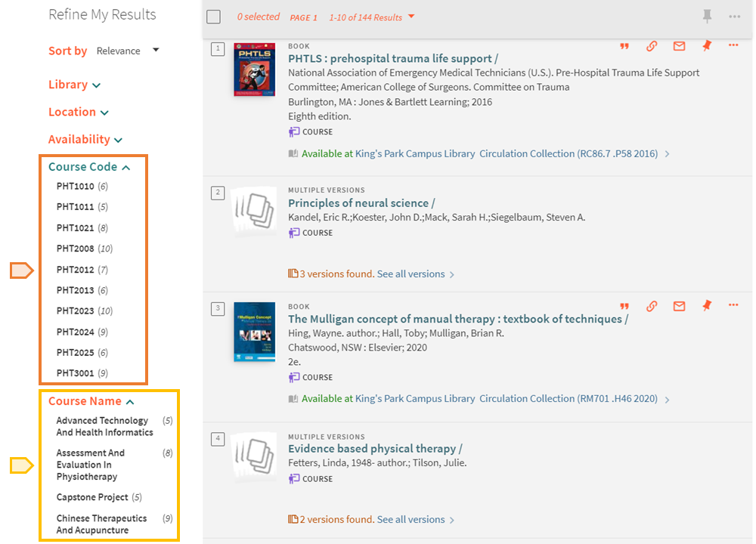Click citation icon for Mulligan concept book
Image resolution: width=756 pixels, height=544 pixels.
(624, 306)
